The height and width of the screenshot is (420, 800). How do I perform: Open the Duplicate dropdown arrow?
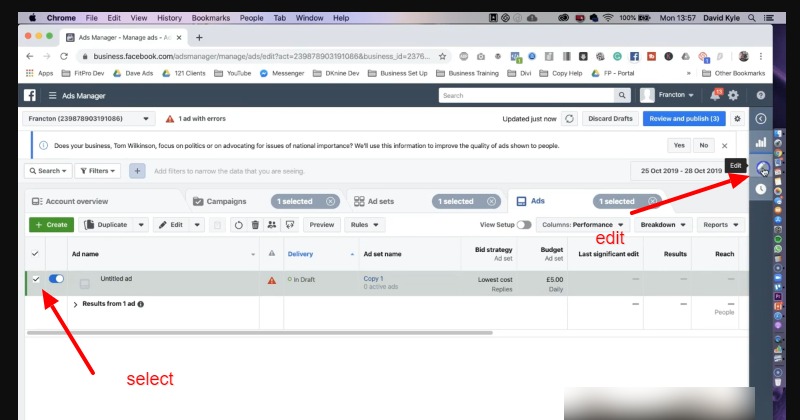(141, 225)
